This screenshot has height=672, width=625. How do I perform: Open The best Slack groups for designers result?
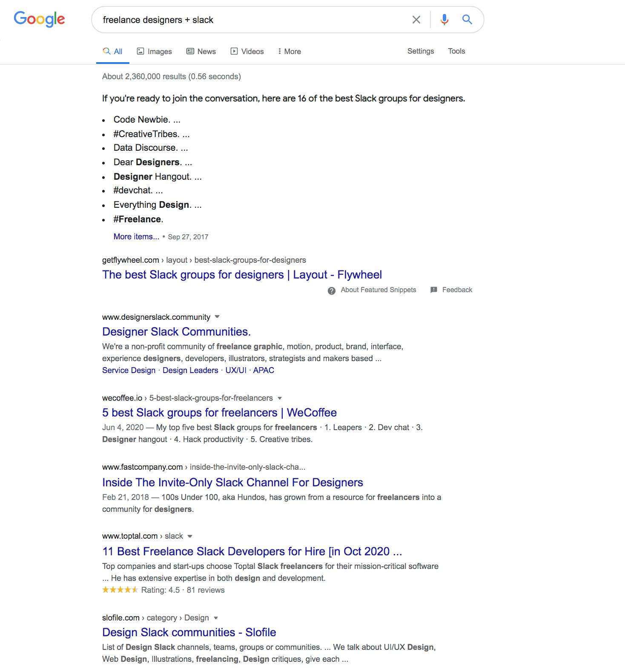click(x=242, y=275)
